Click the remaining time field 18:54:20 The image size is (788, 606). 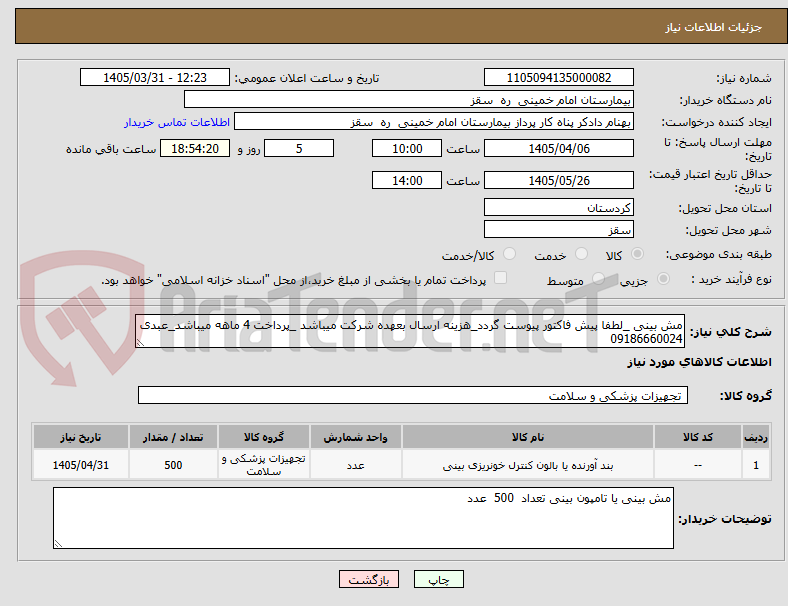pyautogui.click(x=195, y=148)
